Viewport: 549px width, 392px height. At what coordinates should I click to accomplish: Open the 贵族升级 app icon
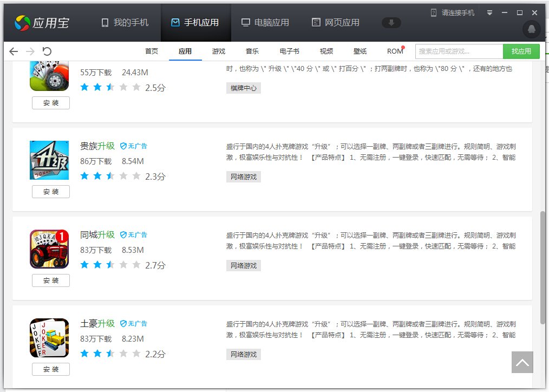(49, 160)
